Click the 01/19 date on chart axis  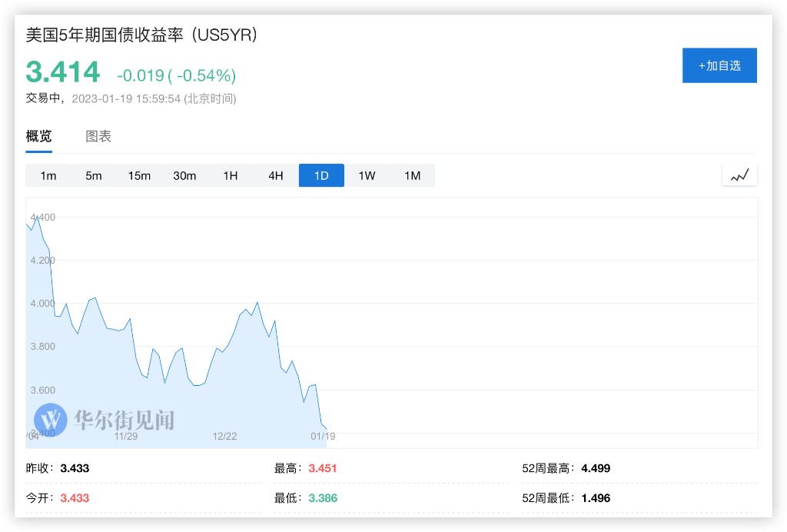[323, 437]
